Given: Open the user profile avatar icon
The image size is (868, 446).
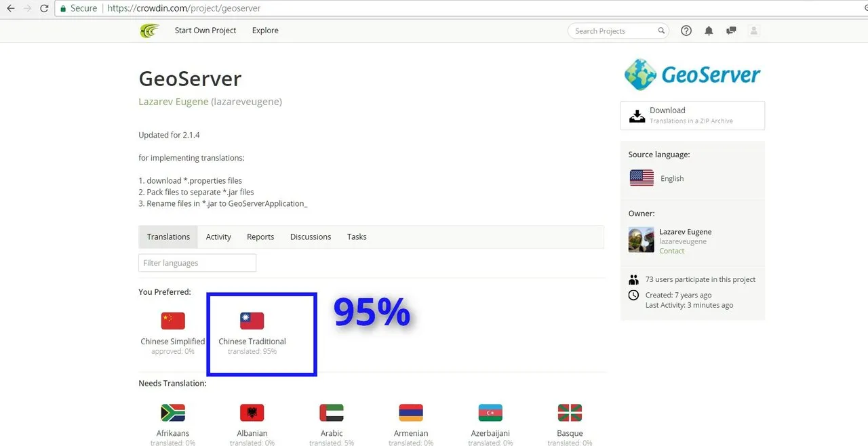Looking at the screenshot, I should [753, 31].
